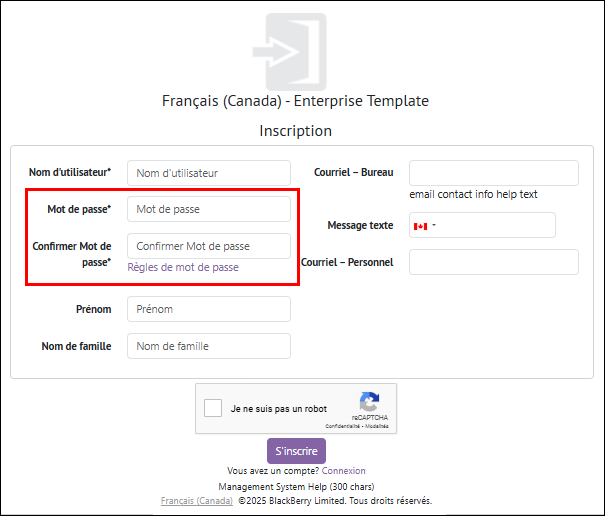Select the Courriel – Personnel input field
The height and width of the screenshot is (516, 605).
click(x=494, y=262)
